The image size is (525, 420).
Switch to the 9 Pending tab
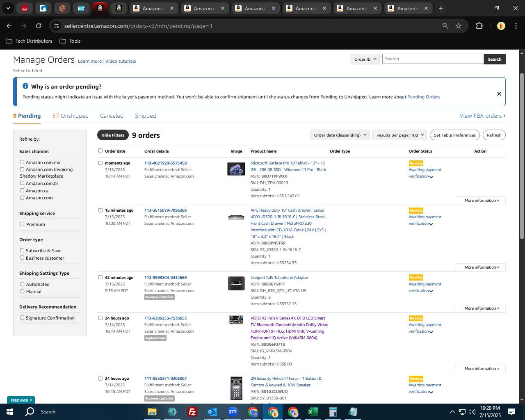pos(27,116)
